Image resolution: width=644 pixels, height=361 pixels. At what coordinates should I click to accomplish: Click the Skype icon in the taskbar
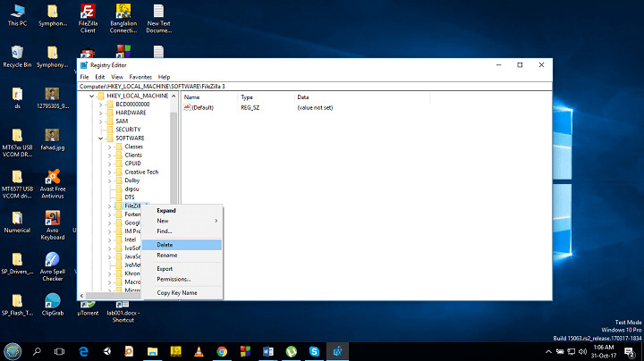pyautogui.click(x=314, y=351)
